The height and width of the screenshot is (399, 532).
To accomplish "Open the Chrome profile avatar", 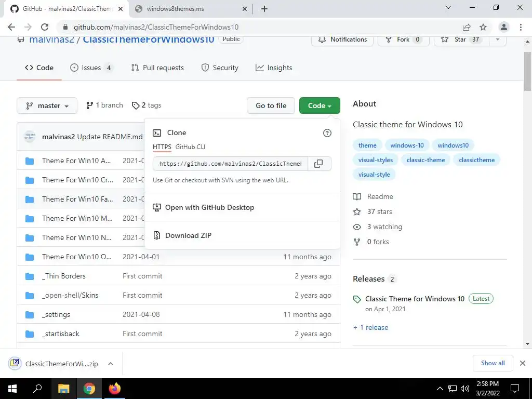I will pyautogui.click(x=504, y=27).
